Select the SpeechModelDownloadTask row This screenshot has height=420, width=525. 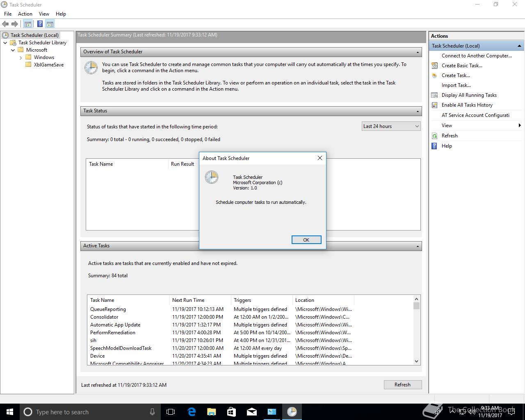pos(221,348)
